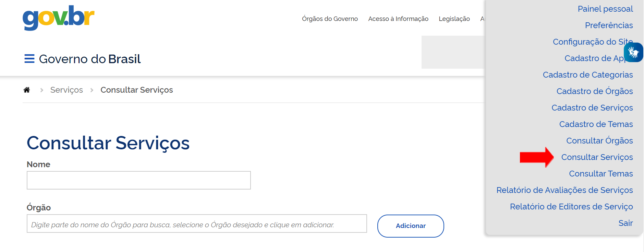Open Cadastro de Órgãos menu entry
The image size is (644, 252).
(594, 91)
